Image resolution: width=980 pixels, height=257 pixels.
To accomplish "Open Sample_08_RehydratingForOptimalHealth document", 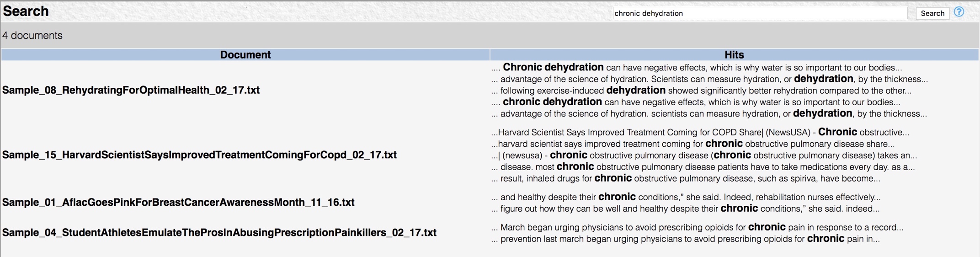I will (131, 90).
